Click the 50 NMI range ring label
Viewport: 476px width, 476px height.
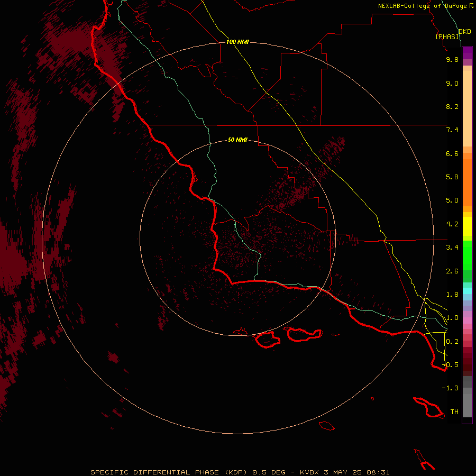point(237,140)
